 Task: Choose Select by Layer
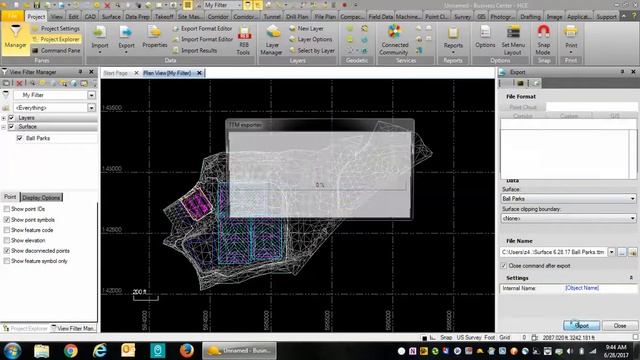[312, 51]
